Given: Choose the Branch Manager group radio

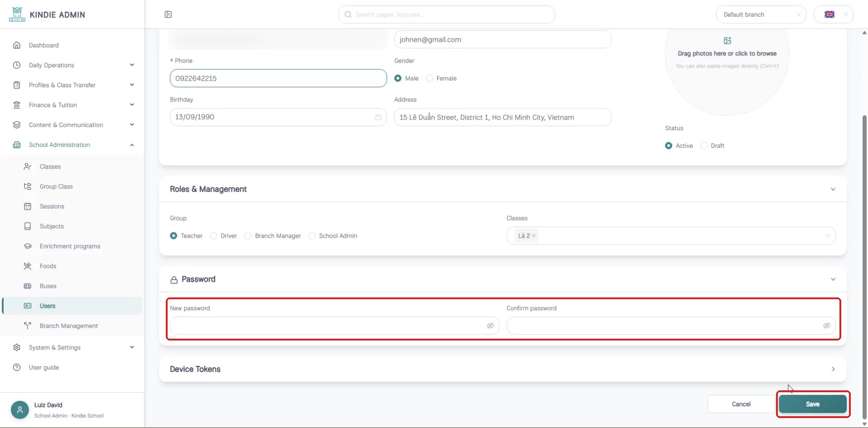Looking at the screenshot, I should coord(248,236).
